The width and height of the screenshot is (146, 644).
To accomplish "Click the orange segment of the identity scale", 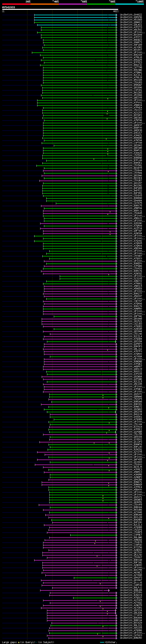I will point(45,4).
